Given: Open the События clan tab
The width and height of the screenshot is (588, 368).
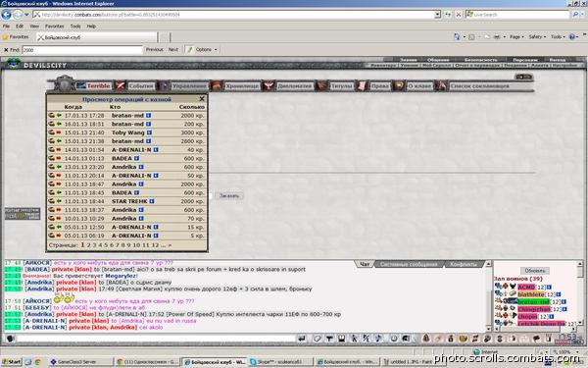Looking at the screenshot, I should pyautogui.click(x=141, y=86).
